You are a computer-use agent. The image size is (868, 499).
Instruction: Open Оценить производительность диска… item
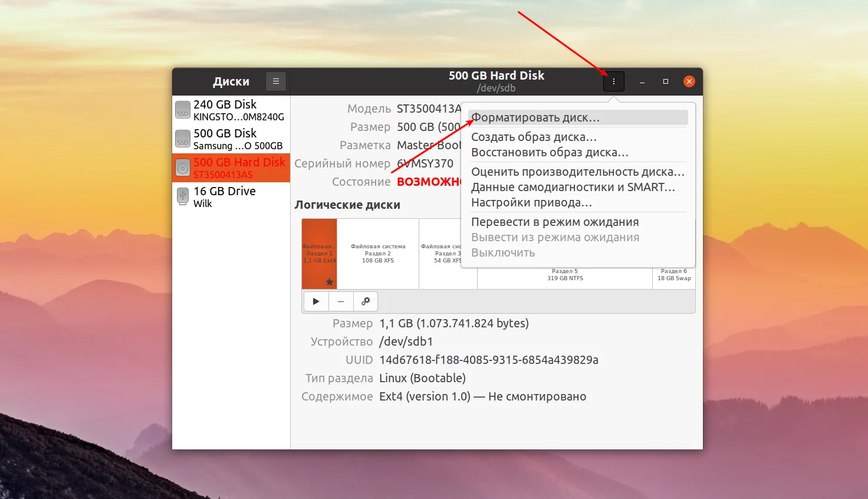[578, 172]
